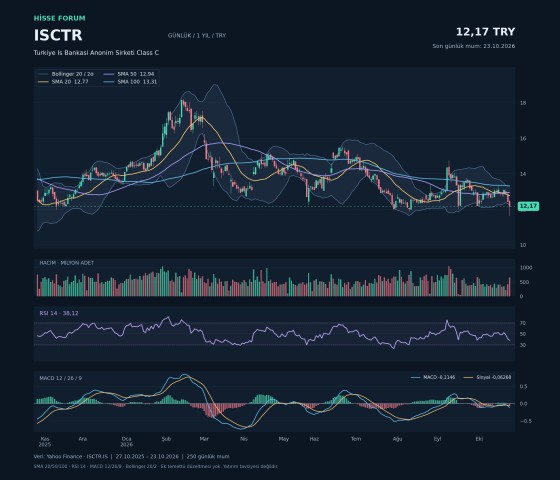Viewport: 560px width, 480px height.
Task: Click the Eki month axis marker
Action: [479, 439]
